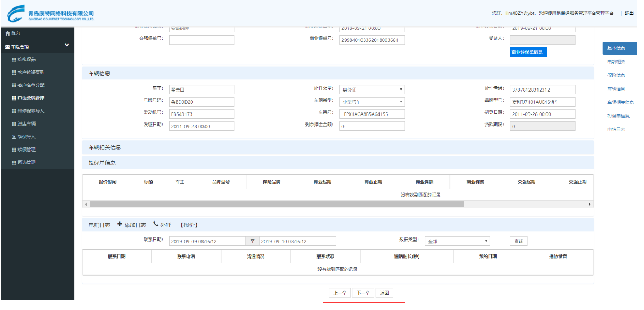Click the 保险品牌 column header
This screenshot has height=310, width=644.
(271, 182)
